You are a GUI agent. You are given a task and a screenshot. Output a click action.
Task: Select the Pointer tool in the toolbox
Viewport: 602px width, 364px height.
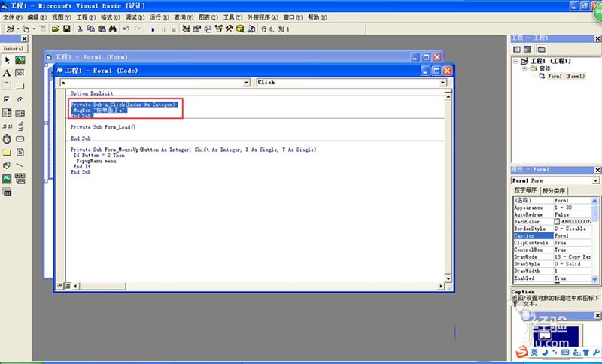[7, 60]
